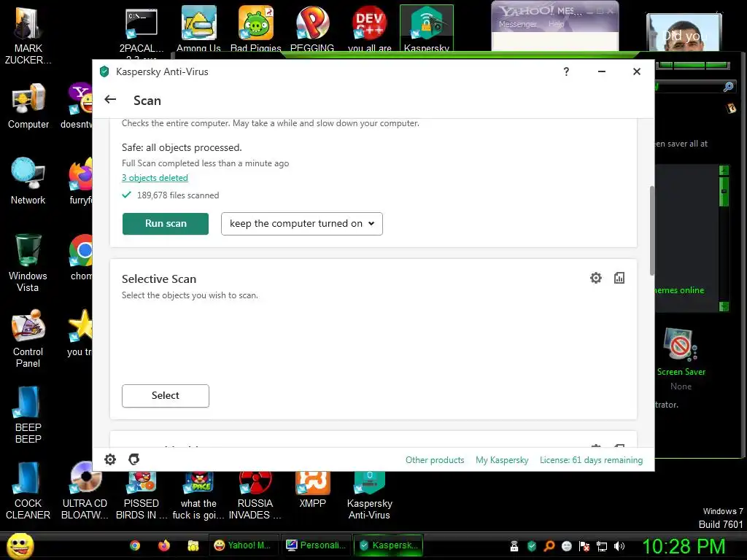Click Messenger menu in Yahoo Messenger window
The height and width of the screenshot is (560, 747).
click(518, 24)
